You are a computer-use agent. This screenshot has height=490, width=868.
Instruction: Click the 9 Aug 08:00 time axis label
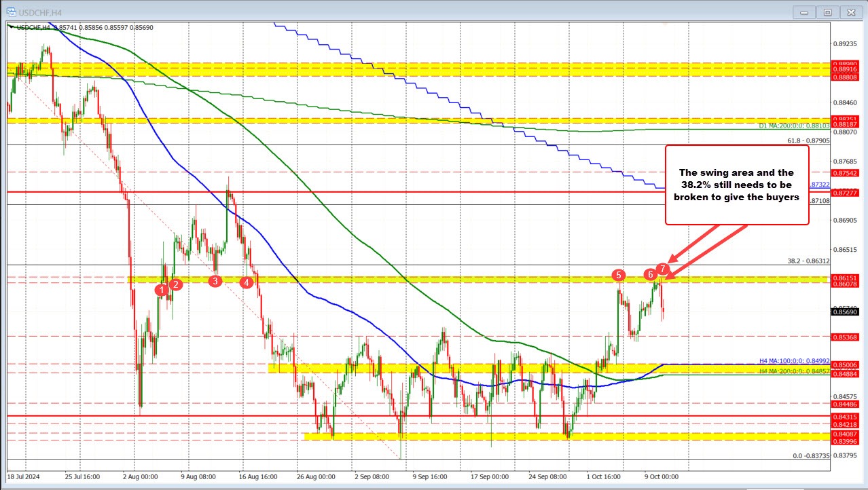pos(198,477)
